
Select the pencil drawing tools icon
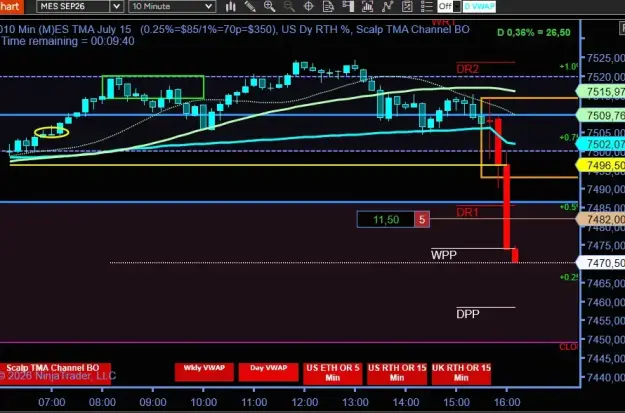pos(250,6)
